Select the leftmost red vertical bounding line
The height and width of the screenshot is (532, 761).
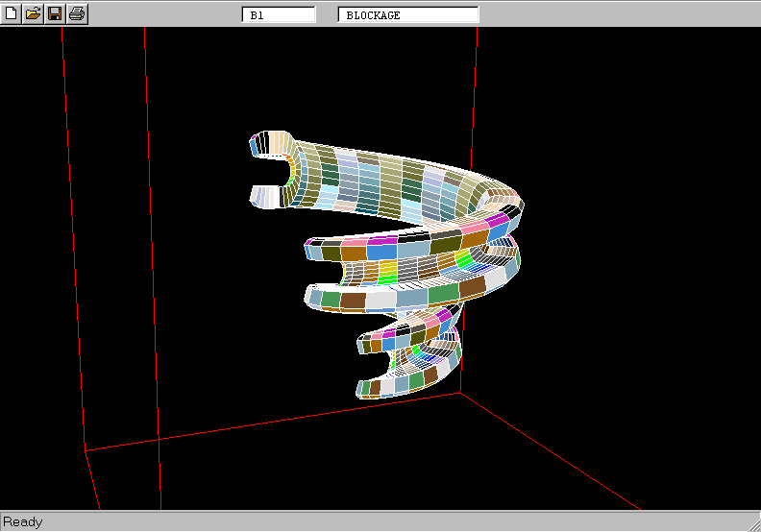tap(73, 240)
